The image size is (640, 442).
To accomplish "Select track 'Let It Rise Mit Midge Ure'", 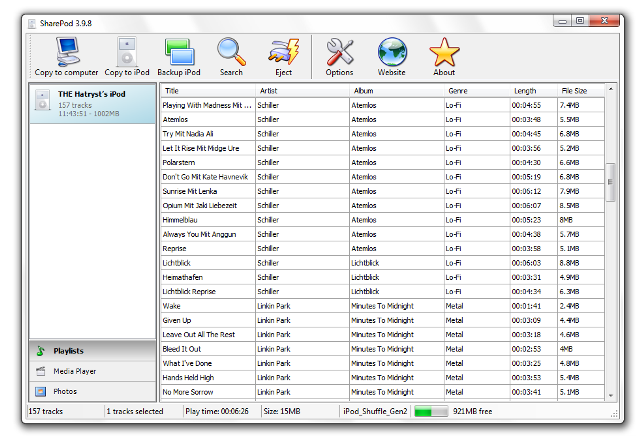I will pyautogui.click(x=383, y=148).
